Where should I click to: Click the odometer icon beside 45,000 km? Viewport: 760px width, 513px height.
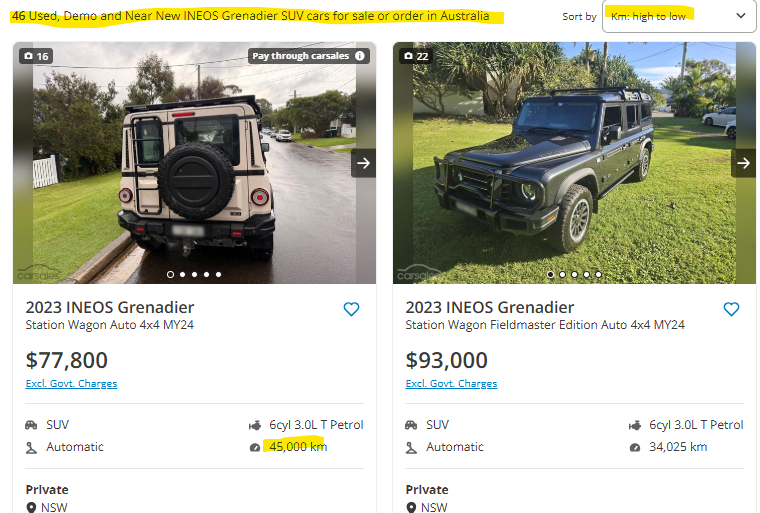pos(254,448)
